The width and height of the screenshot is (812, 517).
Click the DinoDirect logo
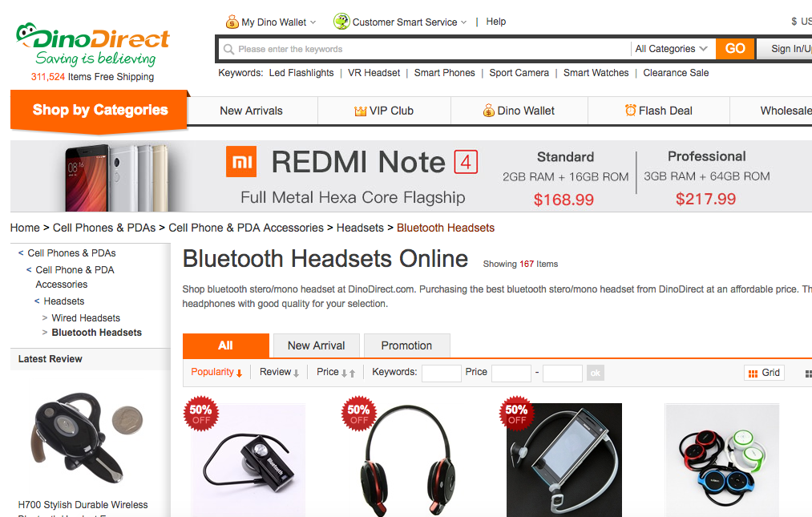click(93, 45)
